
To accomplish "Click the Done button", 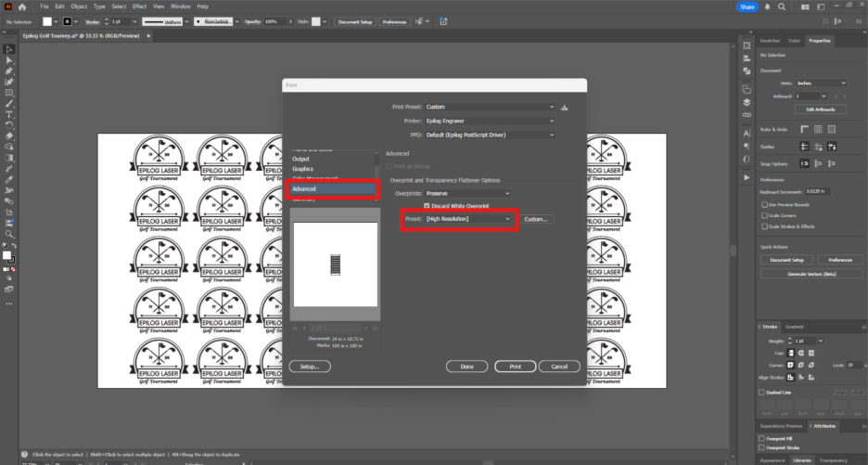I will coord(466,367).
